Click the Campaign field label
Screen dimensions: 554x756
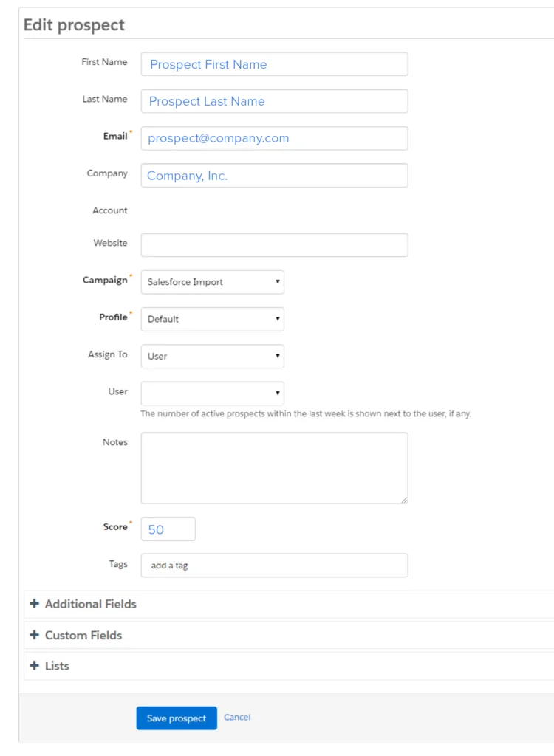[105, 280]
